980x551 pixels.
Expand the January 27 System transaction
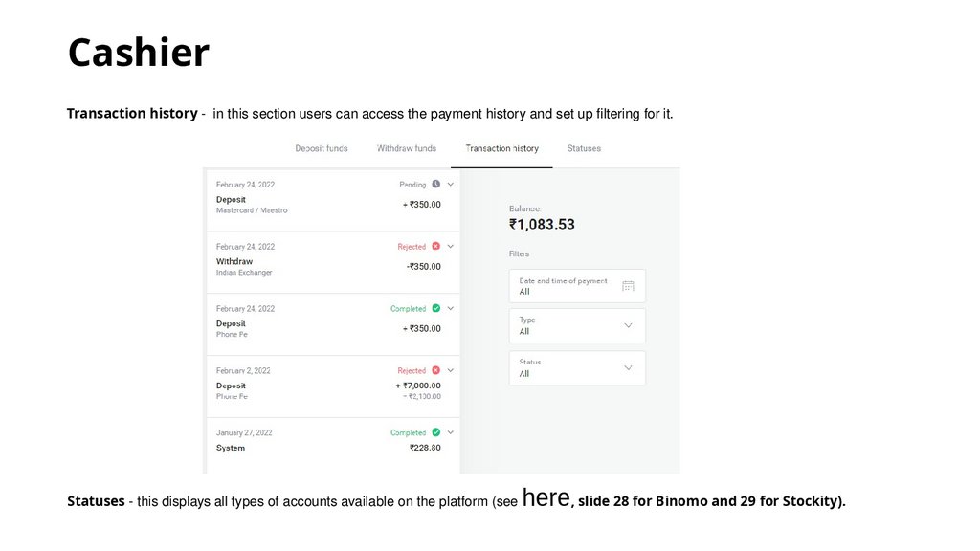pyautogui.click(x=450, y=432)
